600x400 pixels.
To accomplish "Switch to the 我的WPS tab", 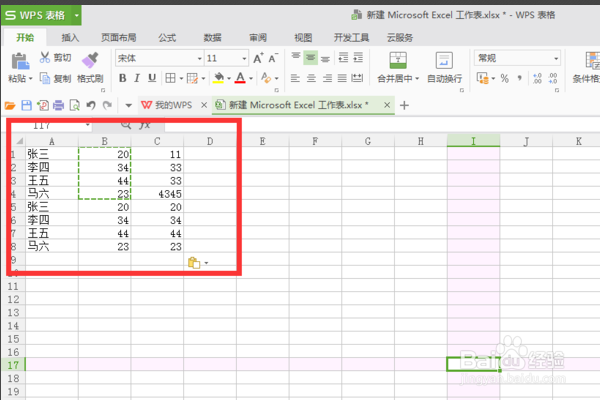I will click(x=166, y=105).
